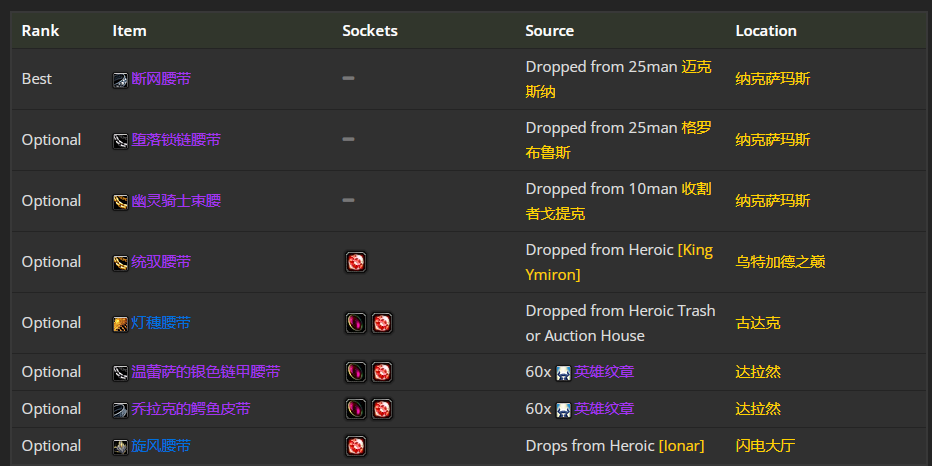Open the 灯穗腰带 item link
Image resolution: width=932 pixels, height=466 pixels.
click(x=161, y=323)
